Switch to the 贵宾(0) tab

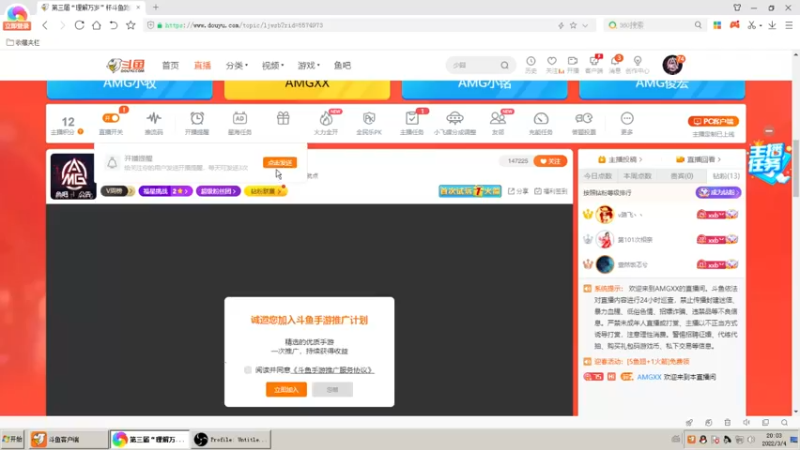click(x=682, y=176)
